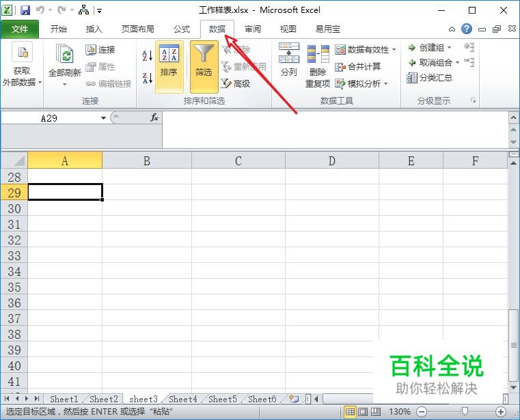Click zoom slider handle
This screenshot has height=420, width=520.
click(x=465, y=411)
